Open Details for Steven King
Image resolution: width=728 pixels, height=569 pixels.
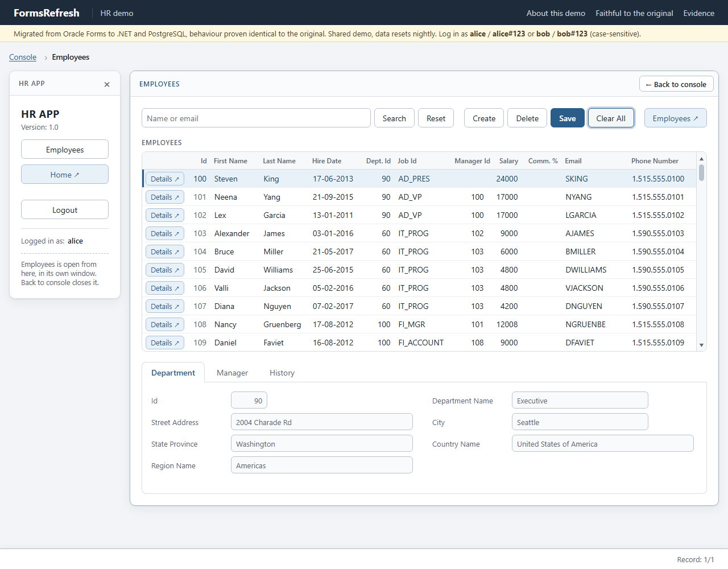pos(165,179)
